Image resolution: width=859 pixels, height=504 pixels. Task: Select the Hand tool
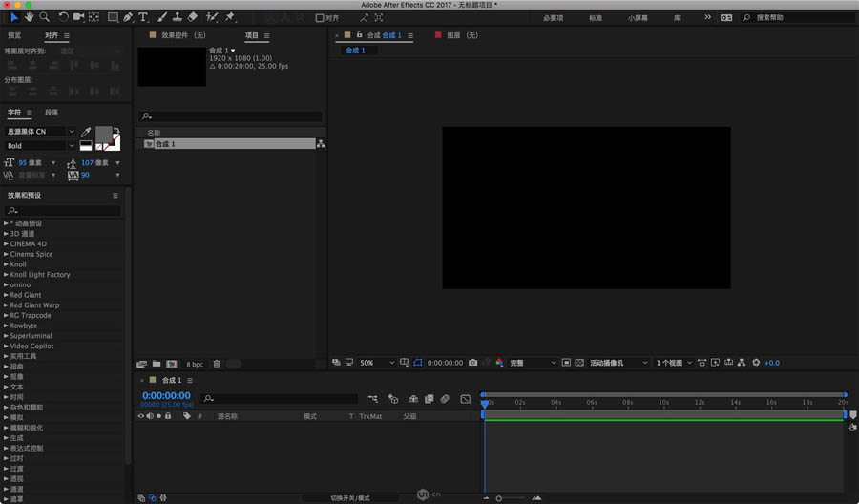pyautogui.click(x=30, y=17)
